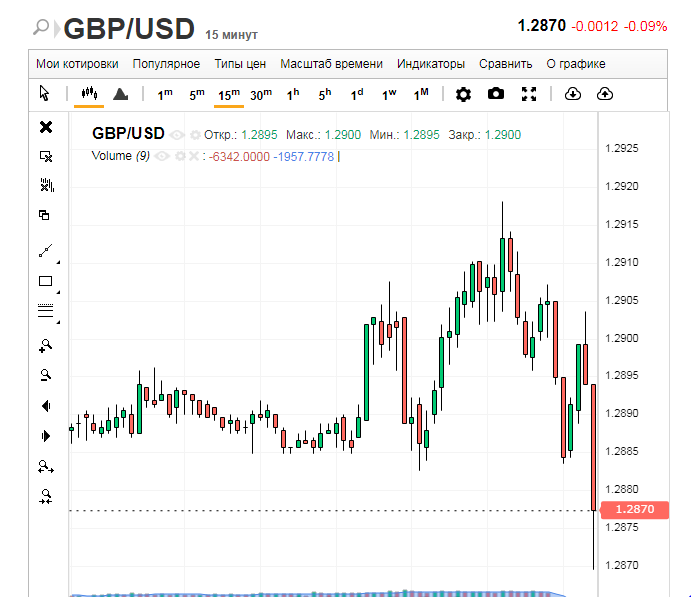Click the header quote 1.2870
691x597 pixels.
[x=542, y=26]
